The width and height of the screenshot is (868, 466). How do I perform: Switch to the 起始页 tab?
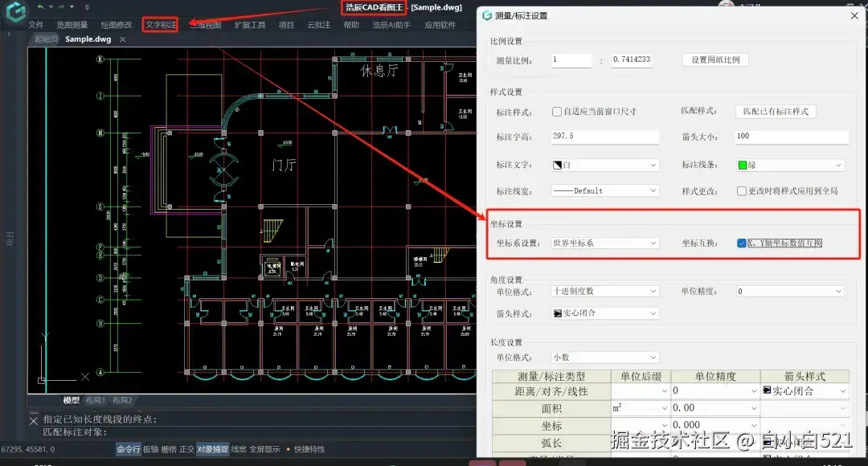point(45,39)
